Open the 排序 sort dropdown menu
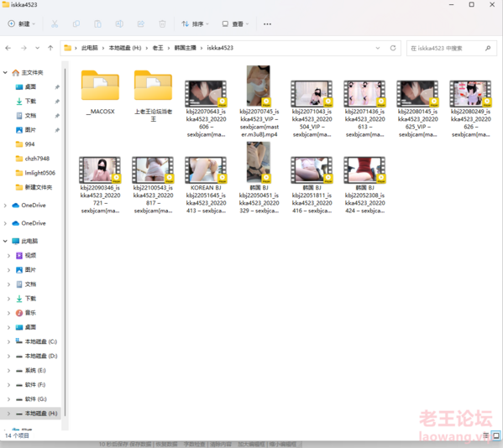This screenshot has height=448, width=503. [195, 24]
